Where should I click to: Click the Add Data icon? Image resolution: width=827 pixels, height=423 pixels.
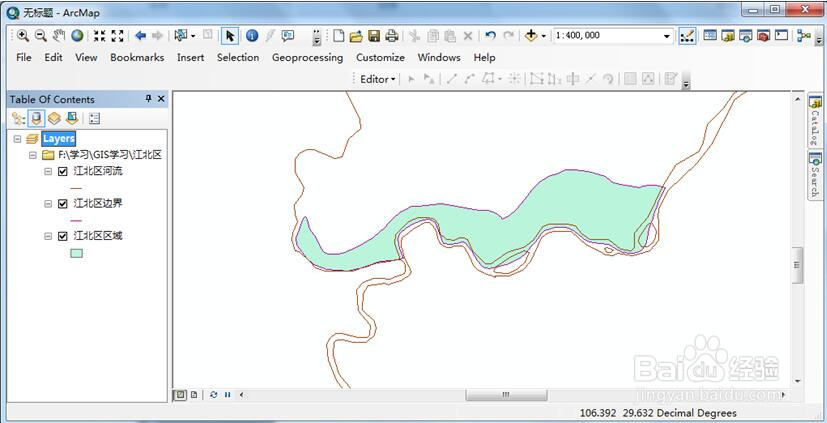(531, 36)
